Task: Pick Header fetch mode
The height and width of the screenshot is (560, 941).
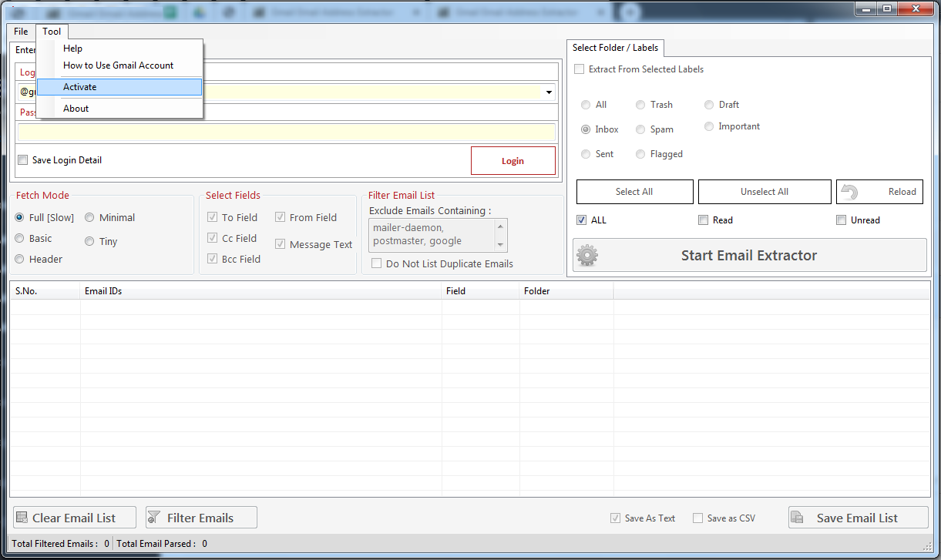Action: pos(19,260)
